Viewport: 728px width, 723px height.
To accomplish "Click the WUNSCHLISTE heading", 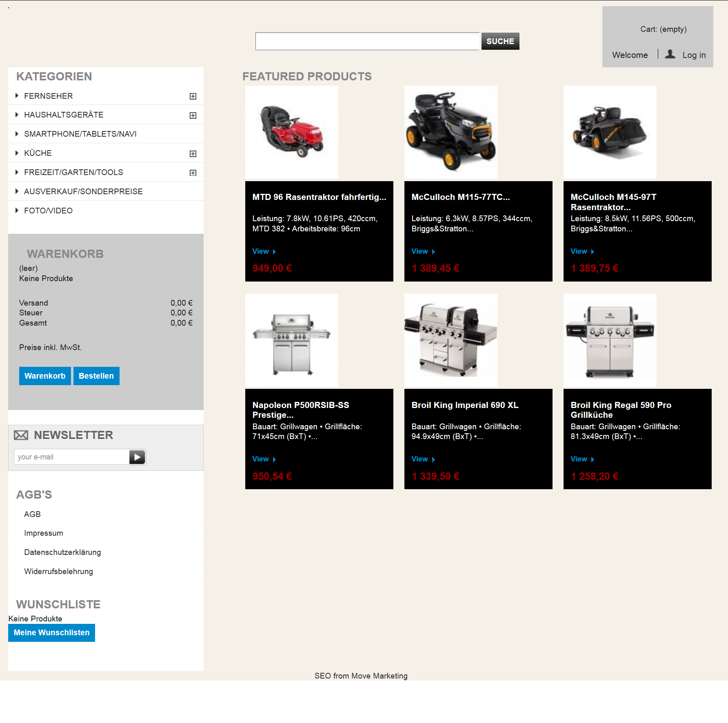I will click(58, 604).
